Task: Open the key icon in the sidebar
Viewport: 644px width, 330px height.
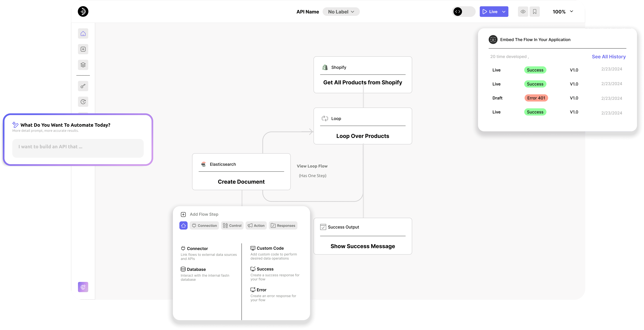Action: 83,86
